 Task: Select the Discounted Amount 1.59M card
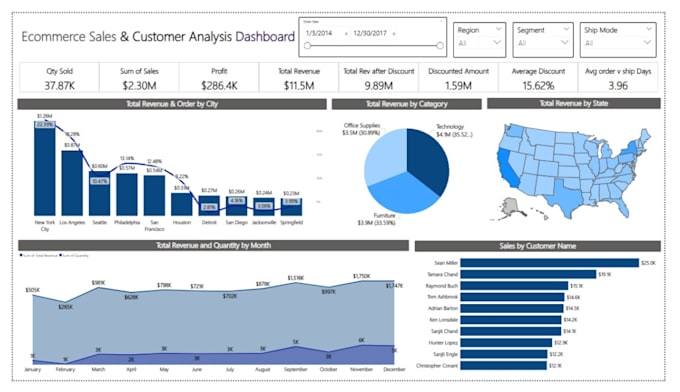[x=458, y=78]
